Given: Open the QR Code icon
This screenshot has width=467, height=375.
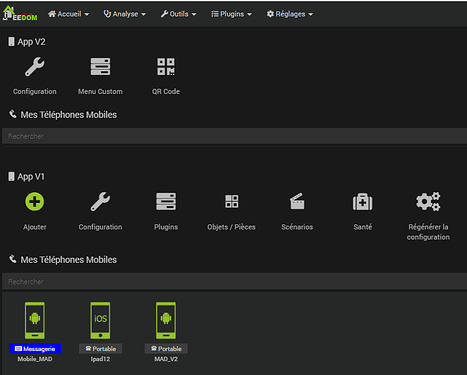Looking at the screenshot, I should 166,67.
